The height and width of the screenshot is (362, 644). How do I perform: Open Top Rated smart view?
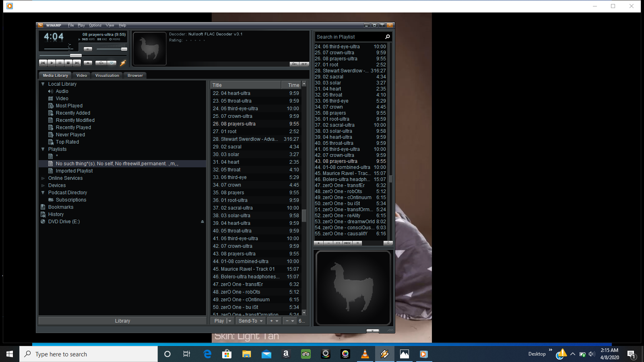[x=67, y=142]
